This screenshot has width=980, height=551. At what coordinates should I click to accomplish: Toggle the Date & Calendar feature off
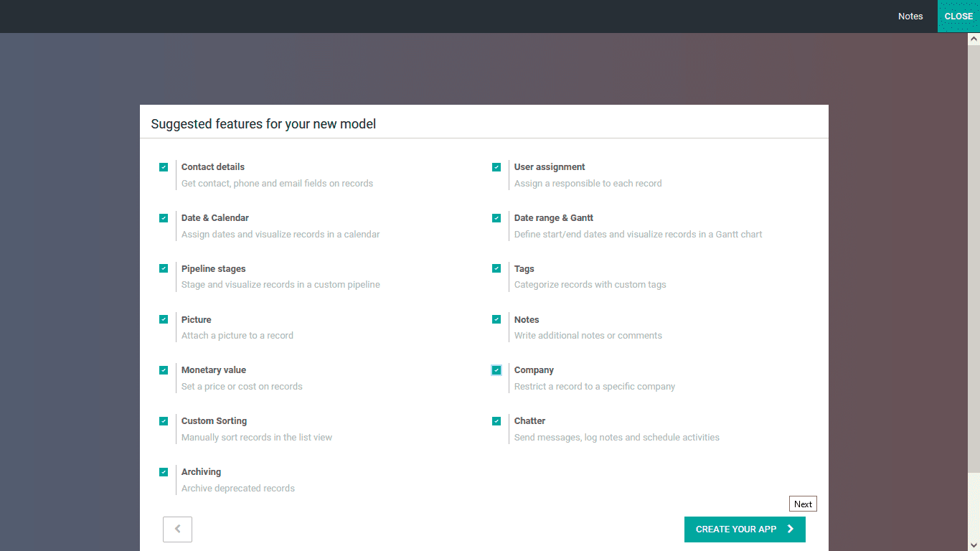[x=164, y=218]
